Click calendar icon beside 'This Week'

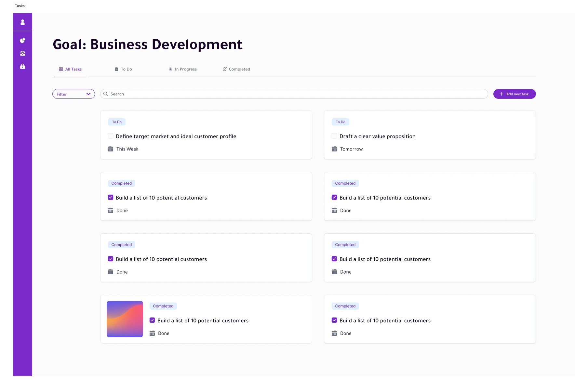pyautogui.click(x=111, y=149)
